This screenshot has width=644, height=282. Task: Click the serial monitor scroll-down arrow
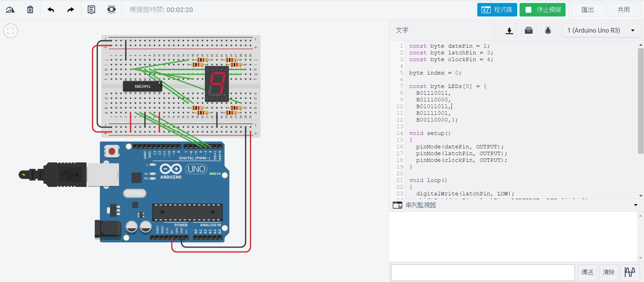[x=641, y=258]
